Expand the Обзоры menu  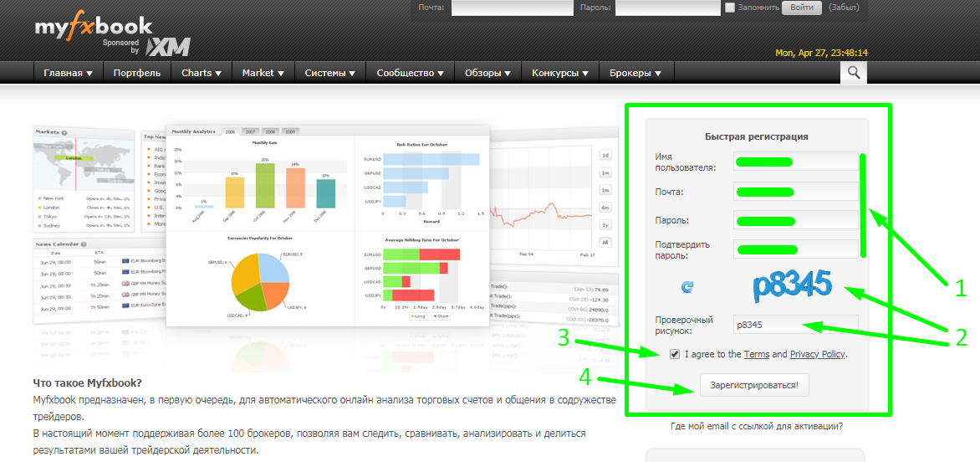tap(488, 73)
